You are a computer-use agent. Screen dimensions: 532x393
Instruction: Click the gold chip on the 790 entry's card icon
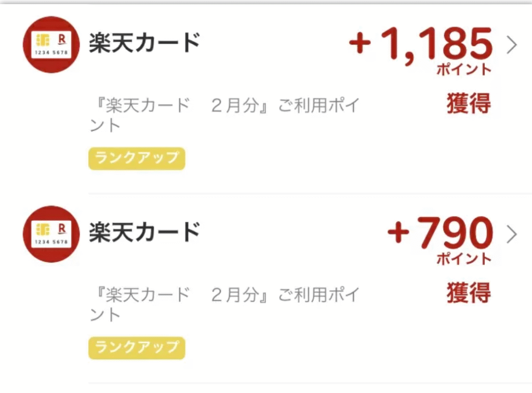(43, 229)
